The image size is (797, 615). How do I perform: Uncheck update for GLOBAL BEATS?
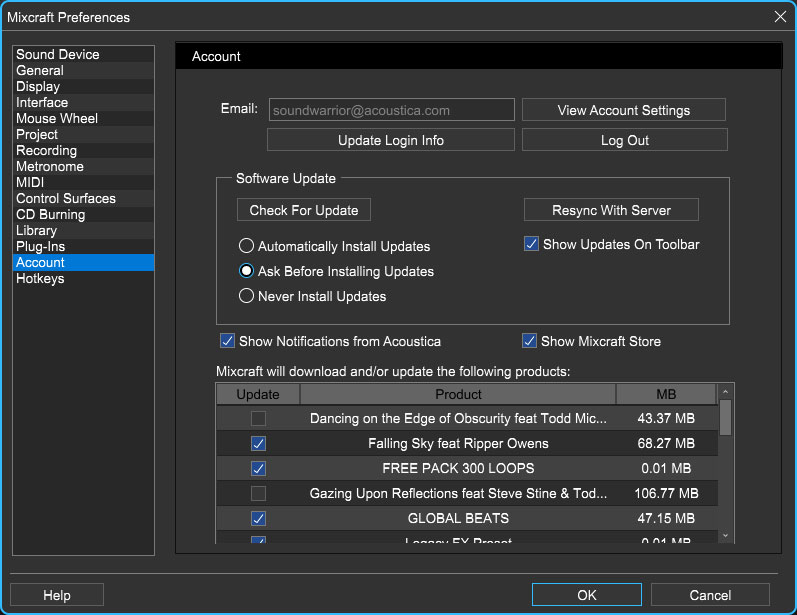tap(258, 518)
